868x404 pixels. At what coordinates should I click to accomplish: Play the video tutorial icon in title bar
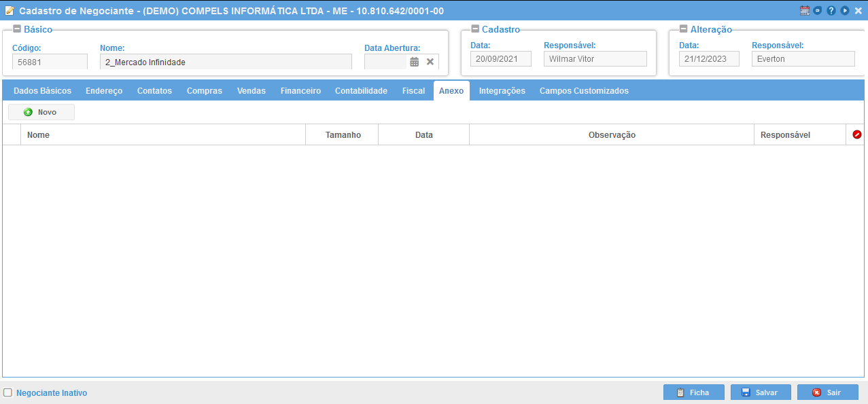[x=845, y=11]
